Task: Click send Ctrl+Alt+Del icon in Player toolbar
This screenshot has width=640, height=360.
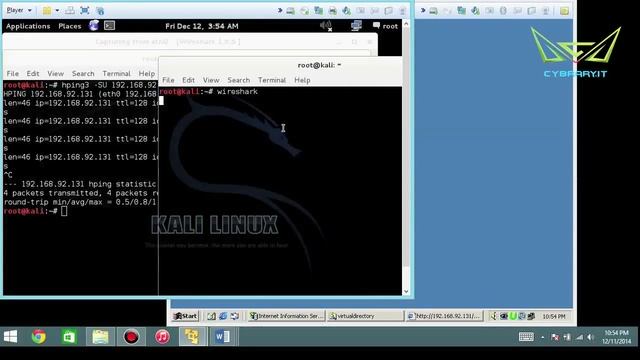Action: (x=70, y=11)
